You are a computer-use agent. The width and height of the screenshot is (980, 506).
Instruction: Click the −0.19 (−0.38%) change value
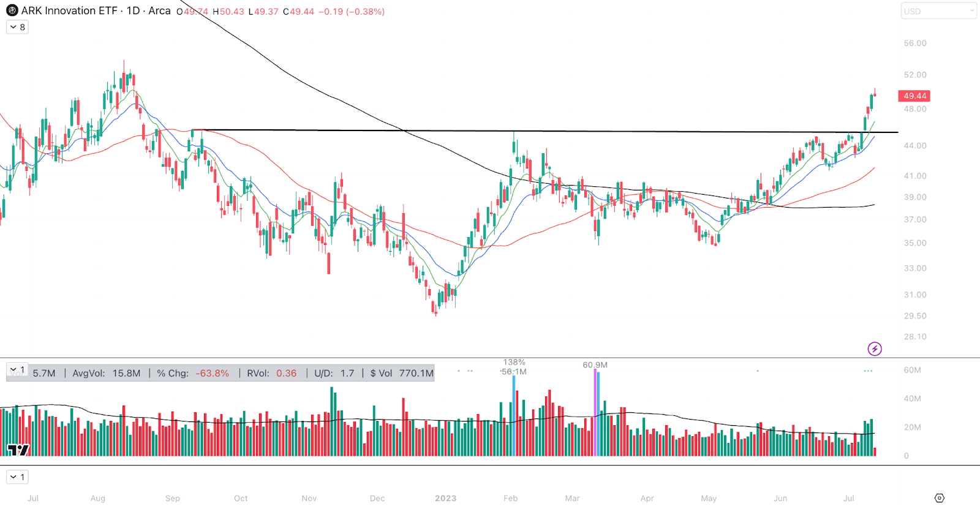click(x=352, y=12)
